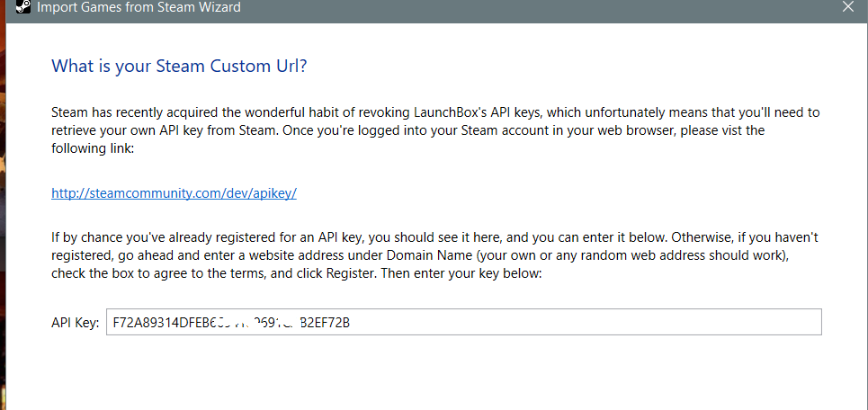Click the 'Import Games from Steam Wizard' title text
This screenshot has width=868, height=410.
139,8
